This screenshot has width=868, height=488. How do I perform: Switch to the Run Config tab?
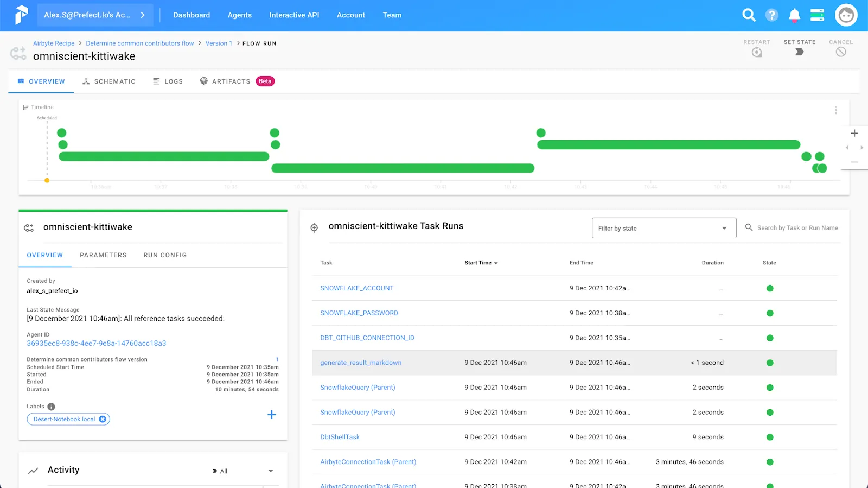tap(165, 255)
